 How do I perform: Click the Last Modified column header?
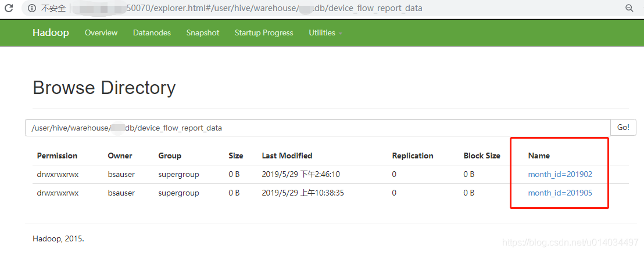click(287, 156)
